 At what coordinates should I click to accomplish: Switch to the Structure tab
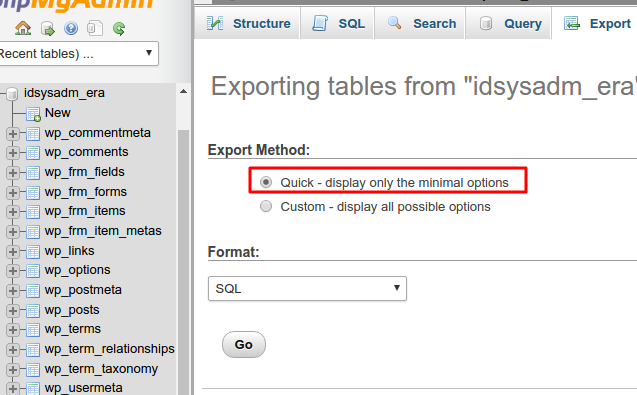pos(247,24)
